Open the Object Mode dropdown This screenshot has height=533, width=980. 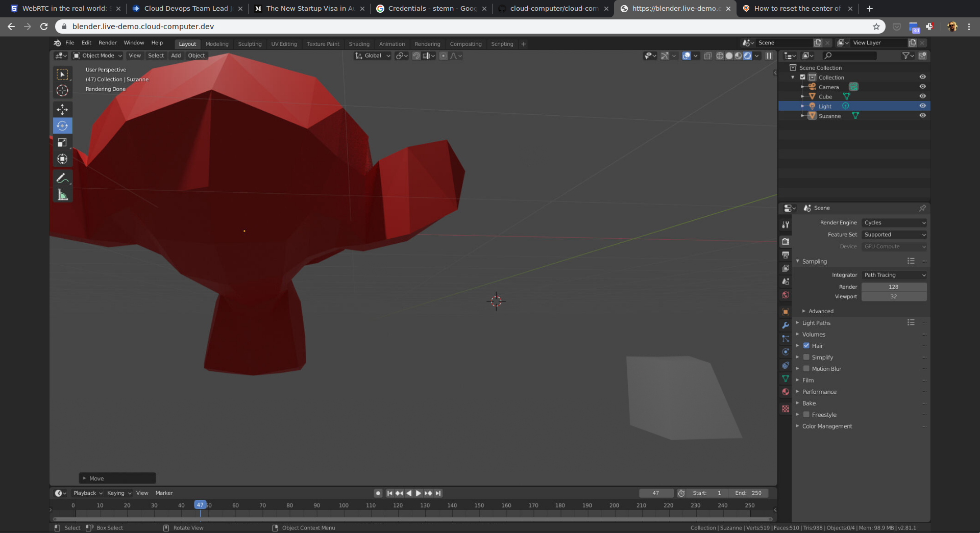point(97,56)
